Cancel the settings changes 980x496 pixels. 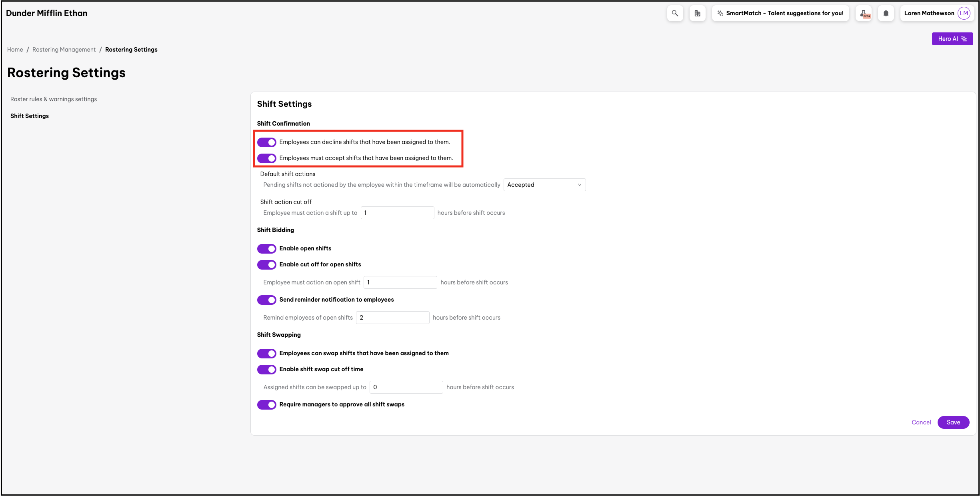921,422
